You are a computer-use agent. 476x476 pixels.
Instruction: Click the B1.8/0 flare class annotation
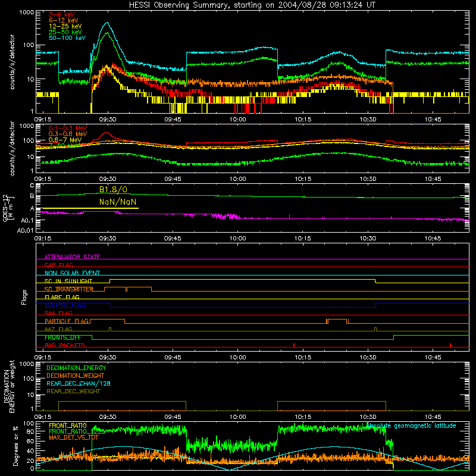click(113, 189)
